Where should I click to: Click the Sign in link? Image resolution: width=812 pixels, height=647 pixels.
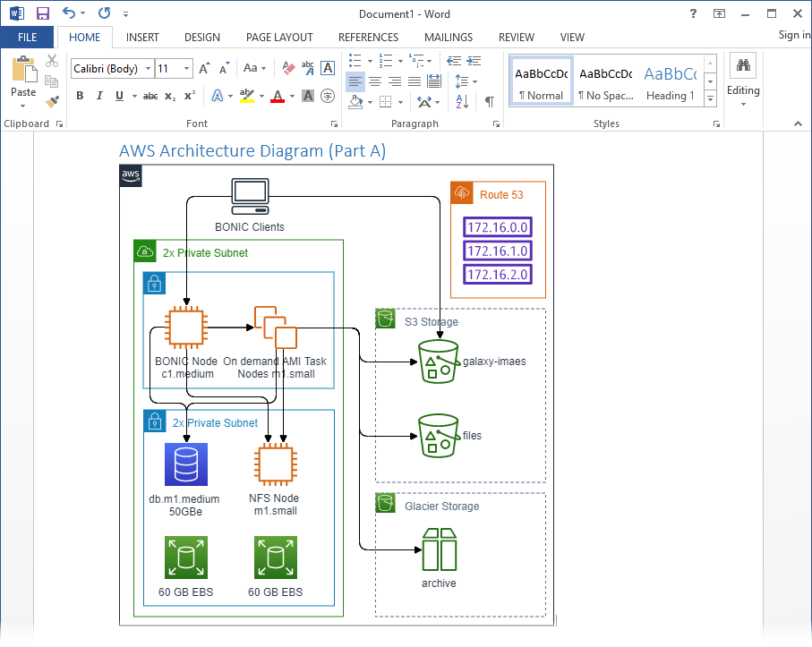click(794, 35)
